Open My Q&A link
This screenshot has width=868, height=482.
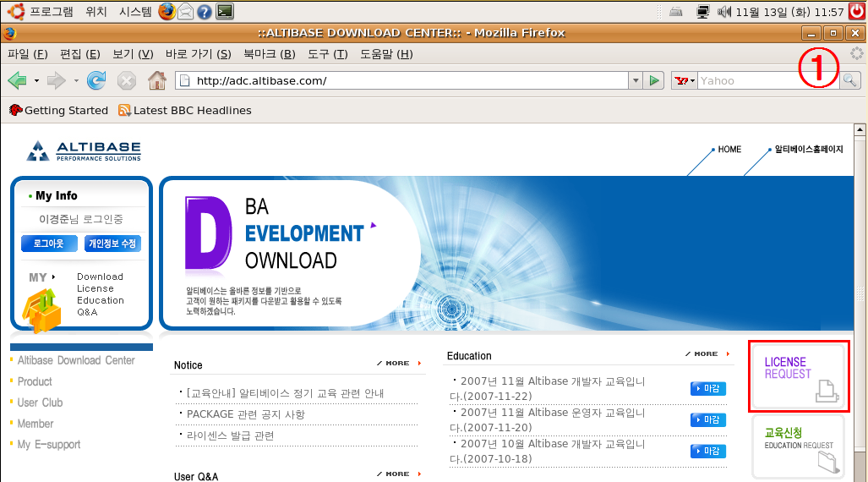point(87,312)
